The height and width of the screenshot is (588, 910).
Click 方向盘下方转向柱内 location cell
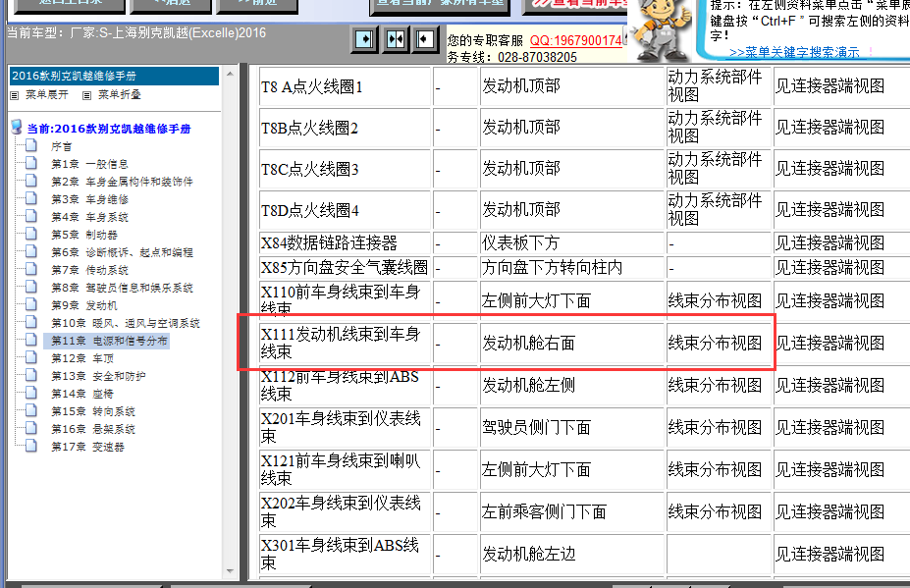[x=571, y=268]
